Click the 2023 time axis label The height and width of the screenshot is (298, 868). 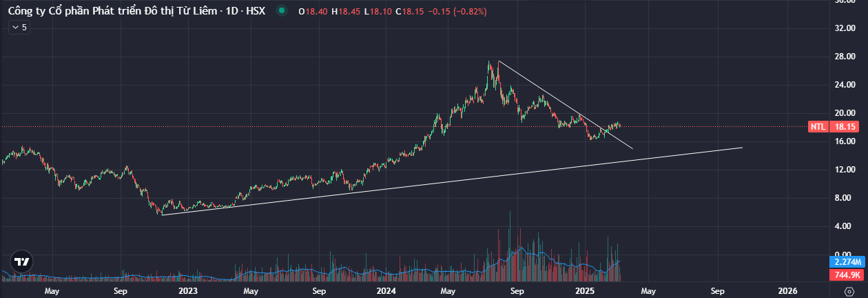pos(187,291)
